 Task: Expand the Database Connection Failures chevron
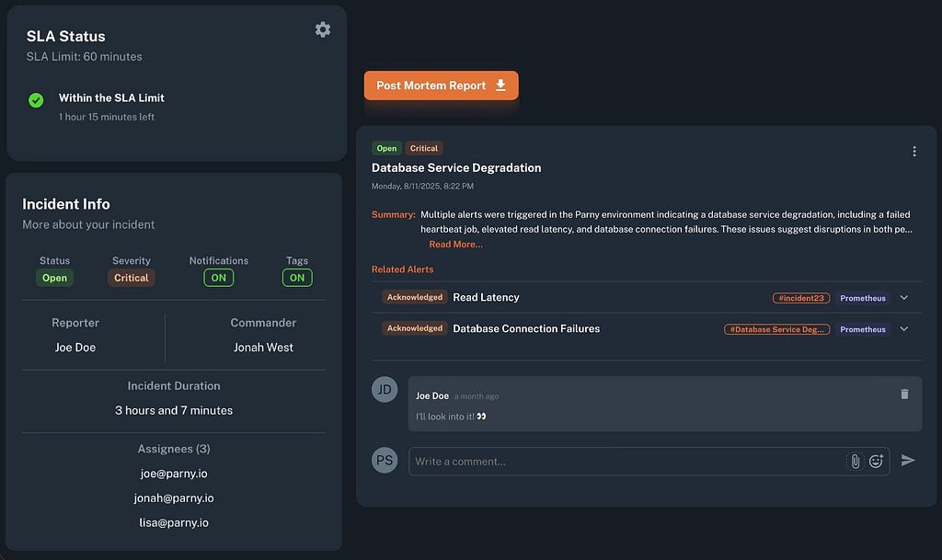(x=904, y=329)
